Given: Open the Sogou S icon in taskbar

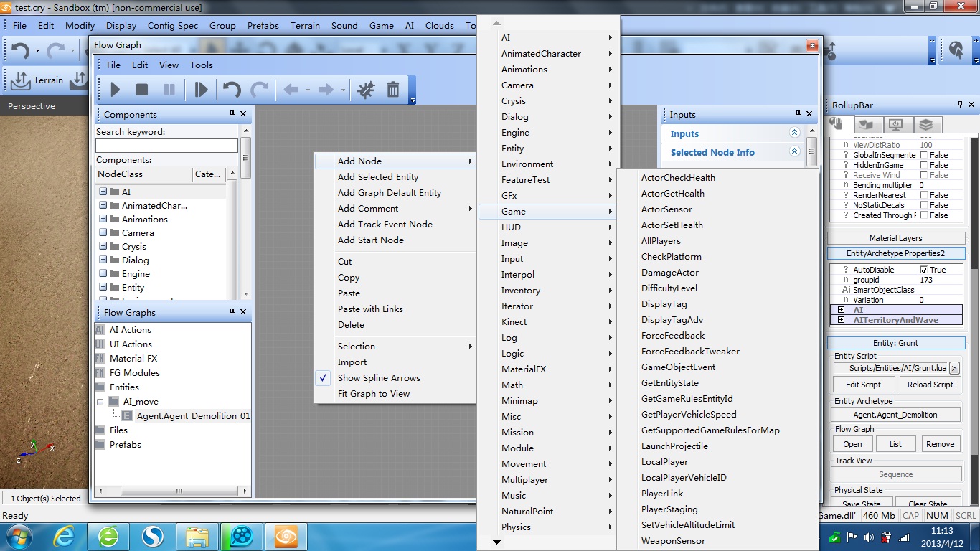Looking at the screenshot, I should coord(153,536).
